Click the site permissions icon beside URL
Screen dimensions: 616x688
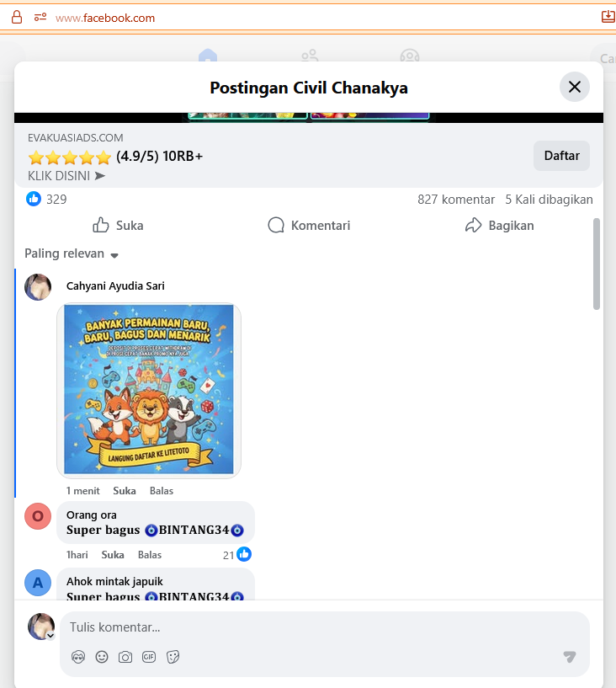click(x=40, y=17)
